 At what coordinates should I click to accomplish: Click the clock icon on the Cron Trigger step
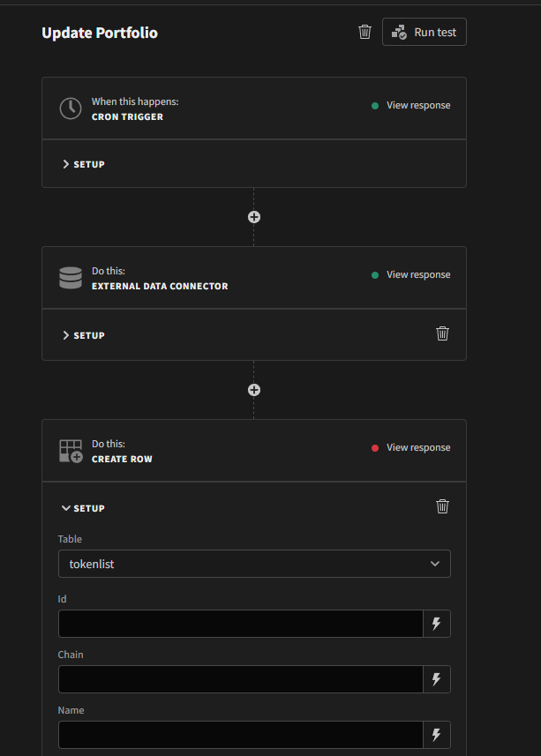[x=71, y=108]
